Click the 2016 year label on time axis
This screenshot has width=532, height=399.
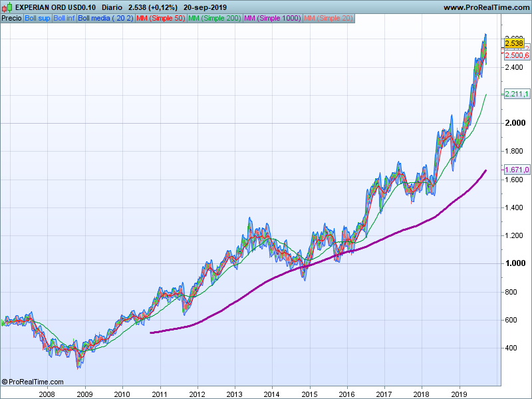point(346,394)
